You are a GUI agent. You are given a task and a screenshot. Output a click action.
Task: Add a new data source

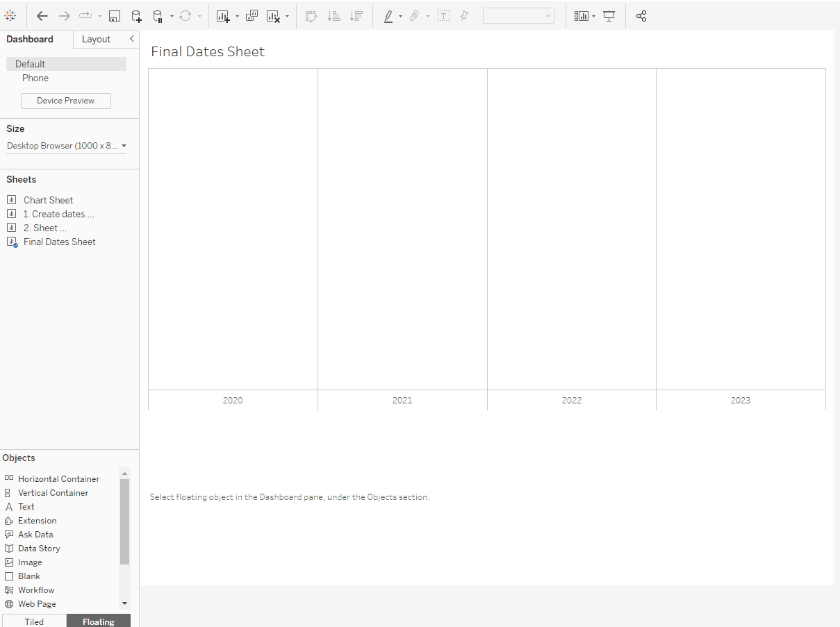pyautogui.click(x=136, y=15)
